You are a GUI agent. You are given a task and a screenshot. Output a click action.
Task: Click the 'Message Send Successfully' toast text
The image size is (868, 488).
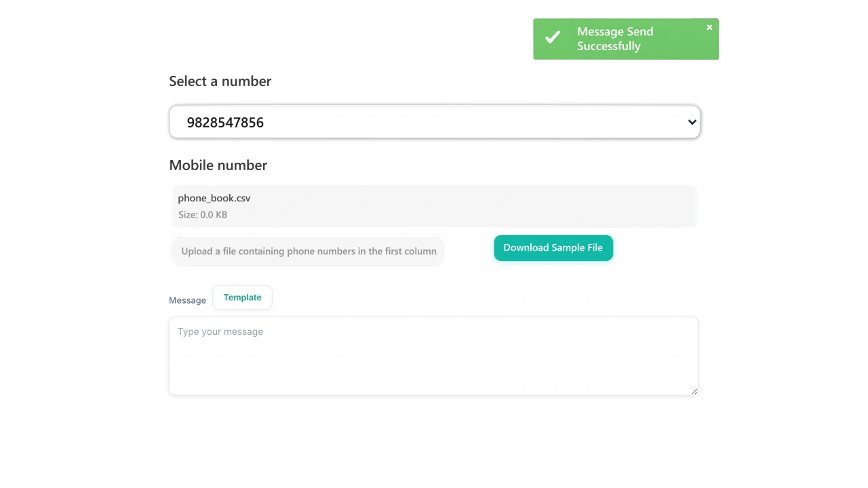click(614, 39)
